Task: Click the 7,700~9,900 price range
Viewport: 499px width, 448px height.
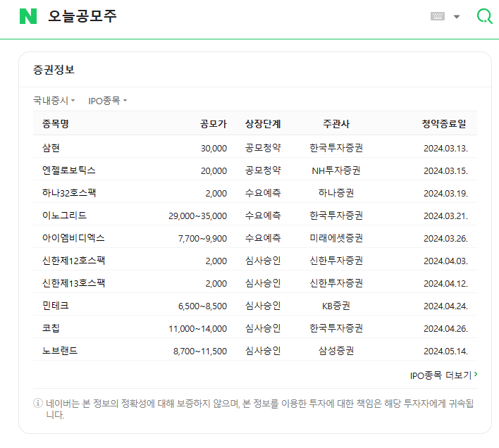Action: pos(202,239)
